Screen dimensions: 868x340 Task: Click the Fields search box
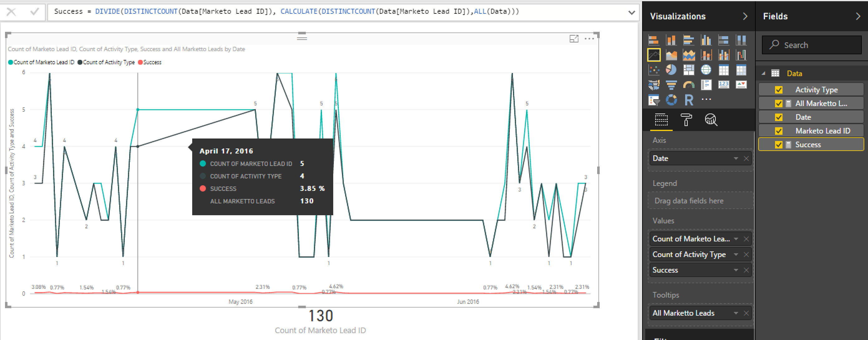click(812, 45)
